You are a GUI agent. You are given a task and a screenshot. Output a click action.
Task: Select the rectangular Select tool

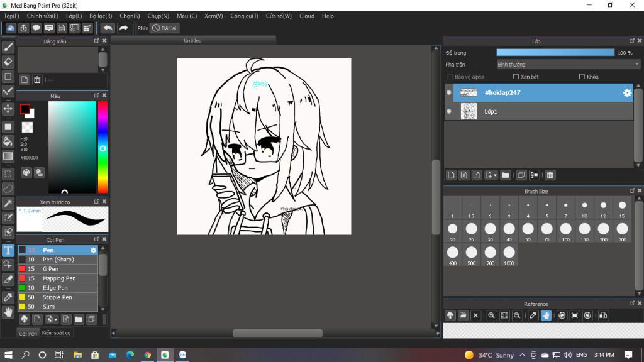pyautogui.click(x=8, y=173)
